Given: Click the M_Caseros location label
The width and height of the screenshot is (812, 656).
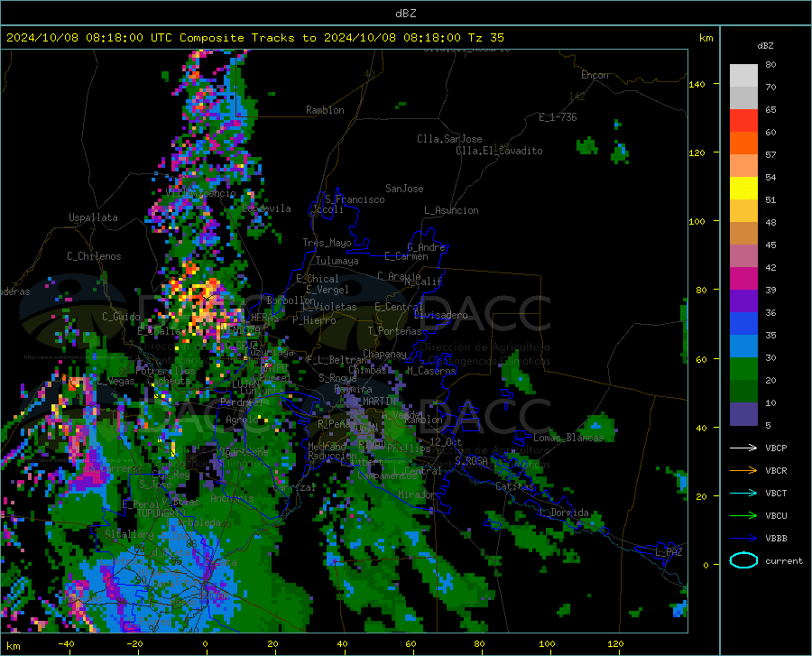Looking at the screenshot, I should [431, 370].
